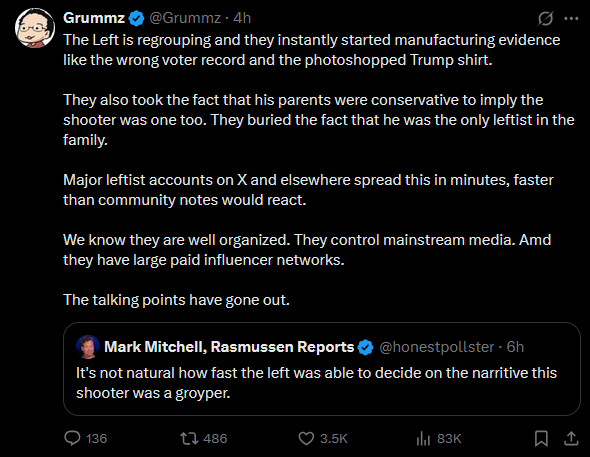Screen dimensions: 590x457
Task: Click the quoted post's 6h timestamp
Action: (515, 347)
